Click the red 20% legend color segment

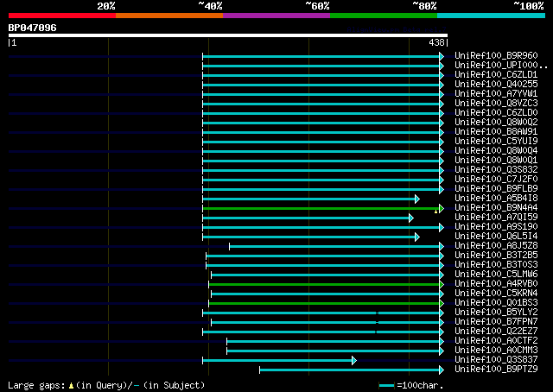pos(62,16)
